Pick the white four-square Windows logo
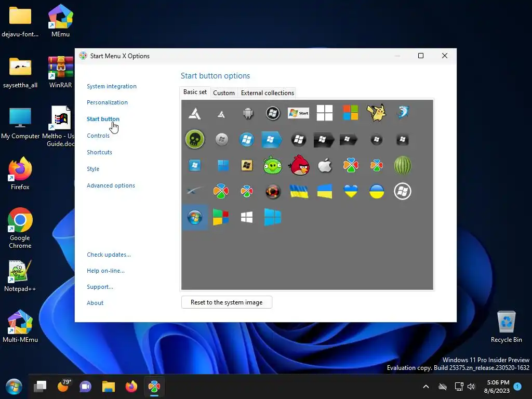 325,113
